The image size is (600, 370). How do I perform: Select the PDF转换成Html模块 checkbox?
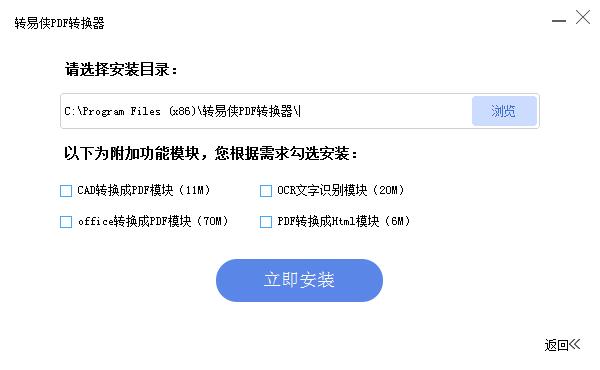(x=266, y=222)
